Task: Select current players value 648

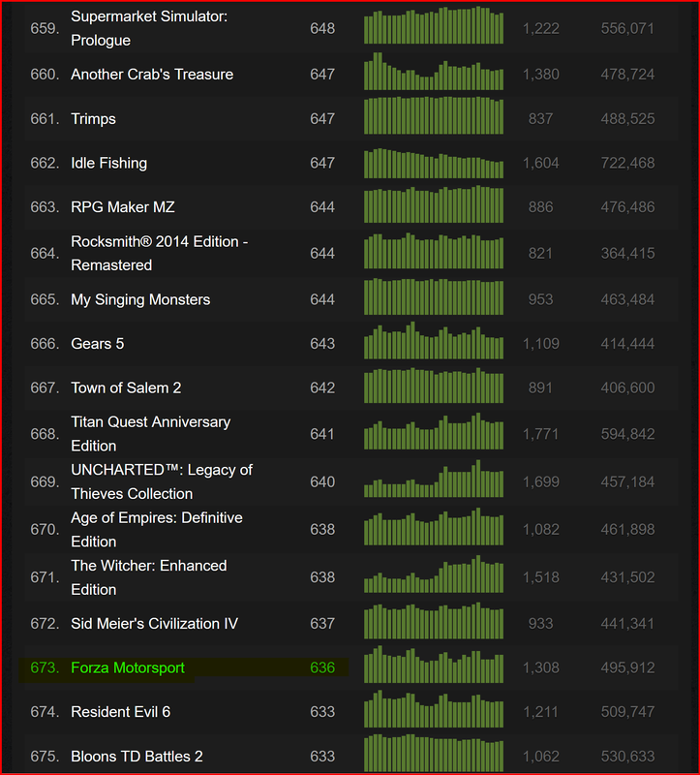Action: point(322,28)
